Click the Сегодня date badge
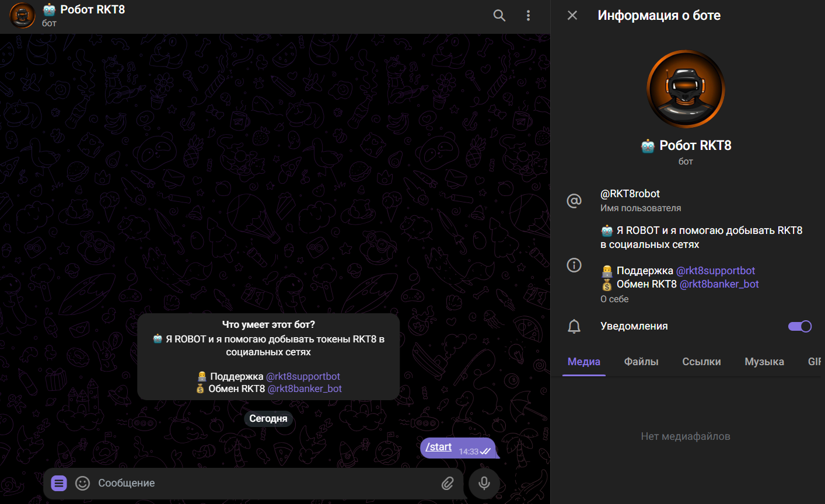825x504 pixels. coord(268,419)
